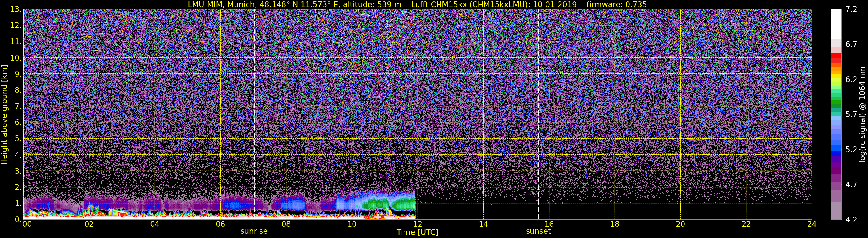The height and width of the screenshot is (238, 868).
Task: Click the time tick label '06'
Action: [220, 224]
